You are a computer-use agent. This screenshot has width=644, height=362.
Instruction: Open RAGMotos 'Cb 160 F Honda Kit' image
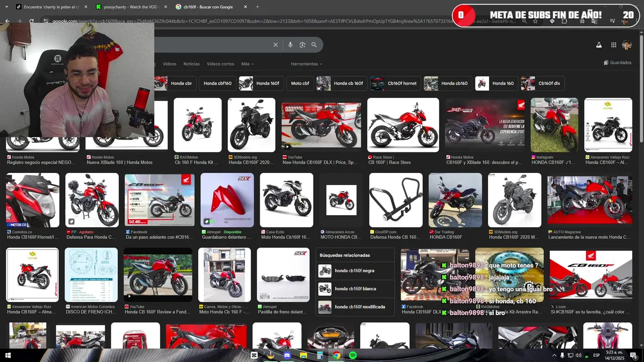click(197, 125)
